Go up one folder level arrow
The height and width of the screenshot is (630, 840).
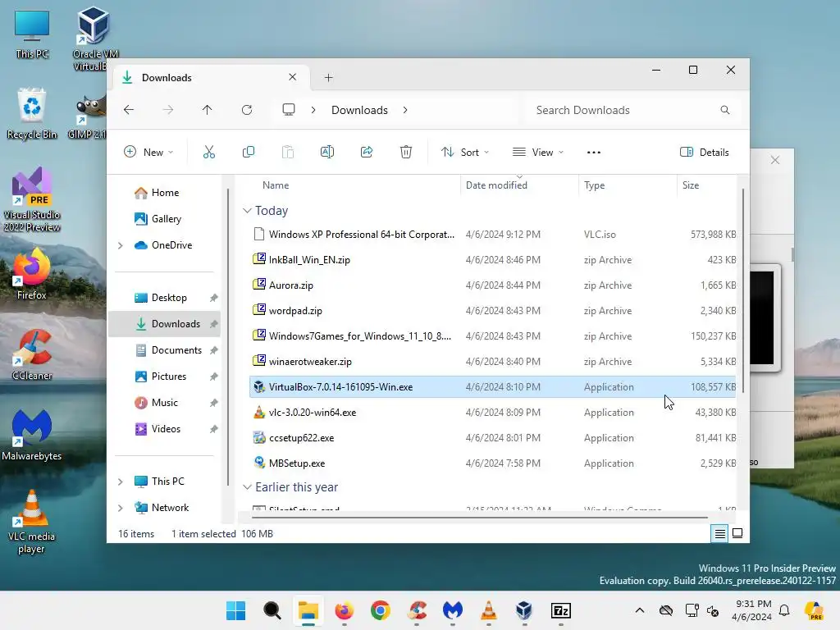coord(208,110)
